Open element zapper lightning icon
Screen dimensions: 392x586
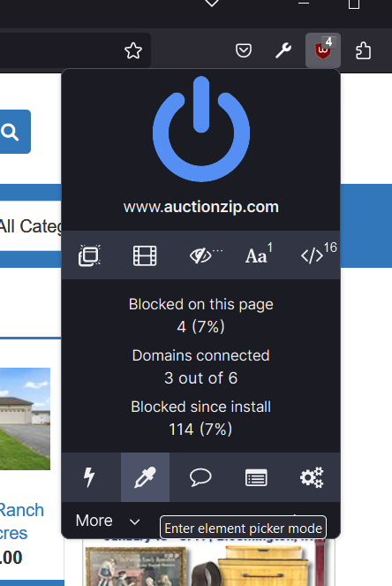89,477
